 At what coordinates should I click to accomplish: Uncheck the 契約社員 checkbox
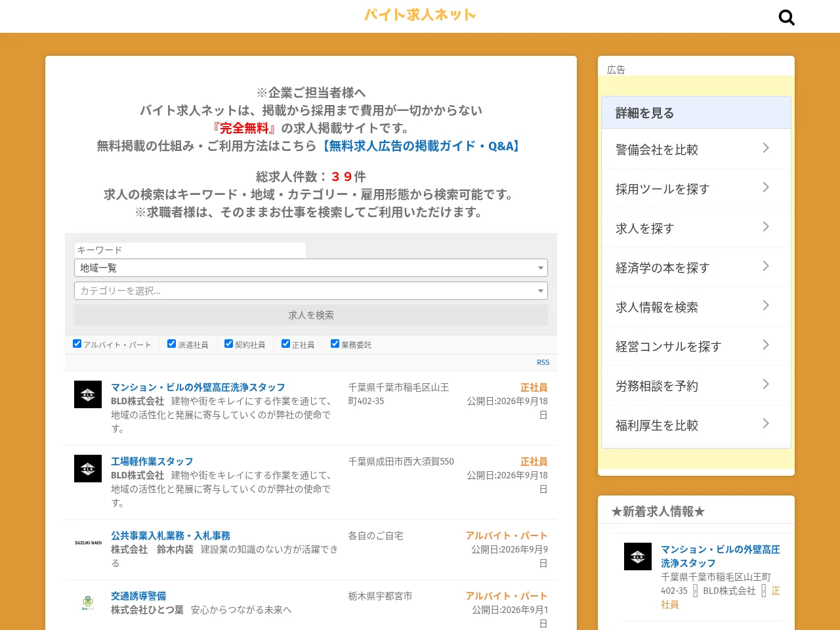click(228, 344)
